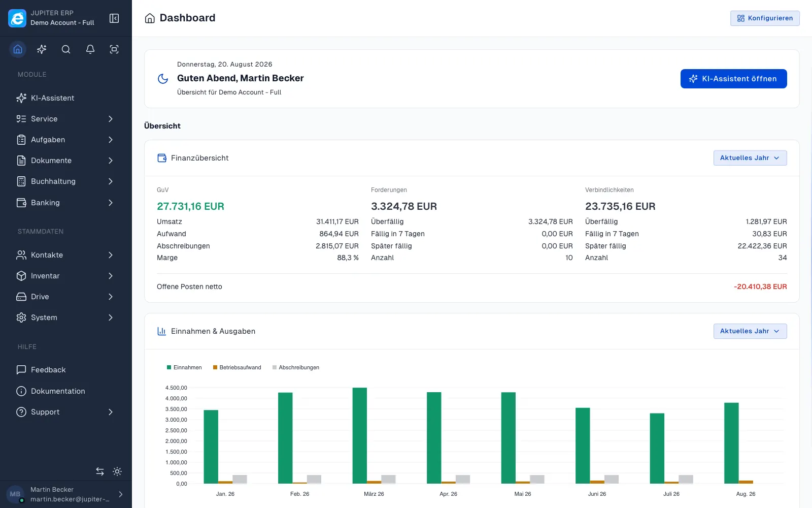Click the MB user avatar
The height and width of the screenshot is (508, 812).
(15, 494)
